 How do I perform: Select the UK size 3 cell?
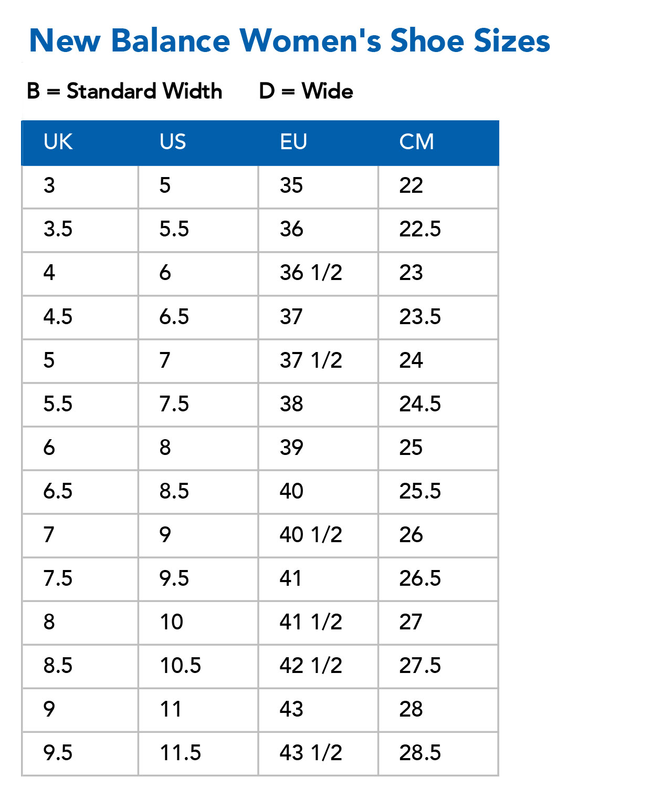tap(80, 187)
